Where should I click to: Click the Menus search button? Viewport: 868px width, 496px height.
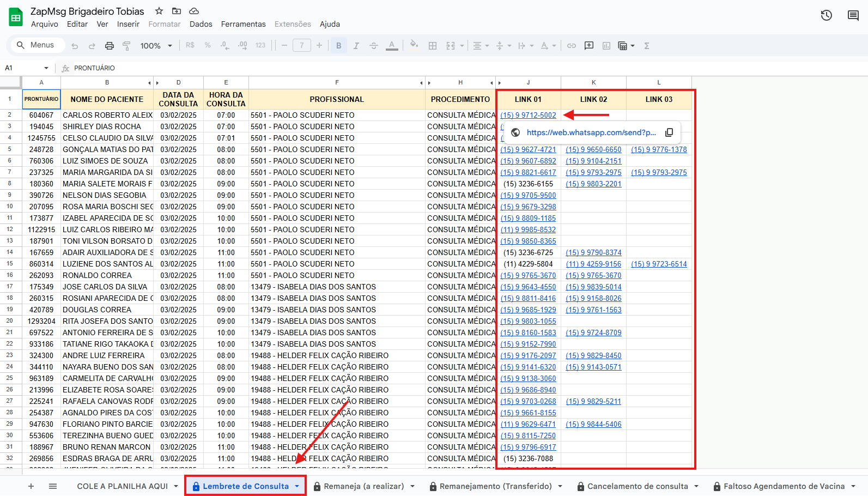[36, 45]
